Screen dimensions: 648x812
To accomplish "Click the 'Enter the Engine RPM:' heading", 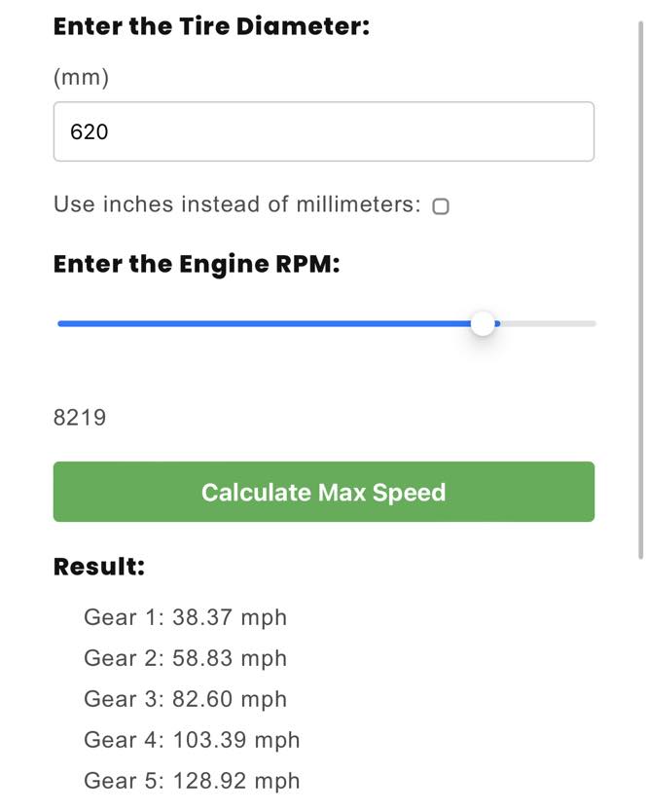I will pyautogui.click(x=197, y=264).
